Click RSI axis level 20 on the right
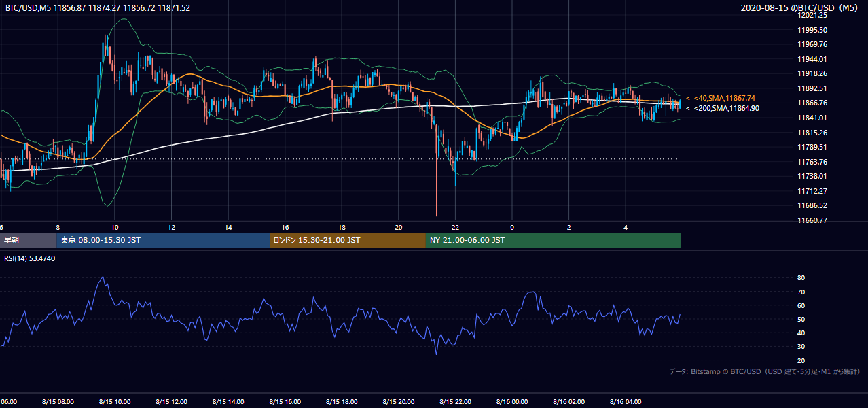The height and width of the screenshot is (408, 868). coord(801,360)
